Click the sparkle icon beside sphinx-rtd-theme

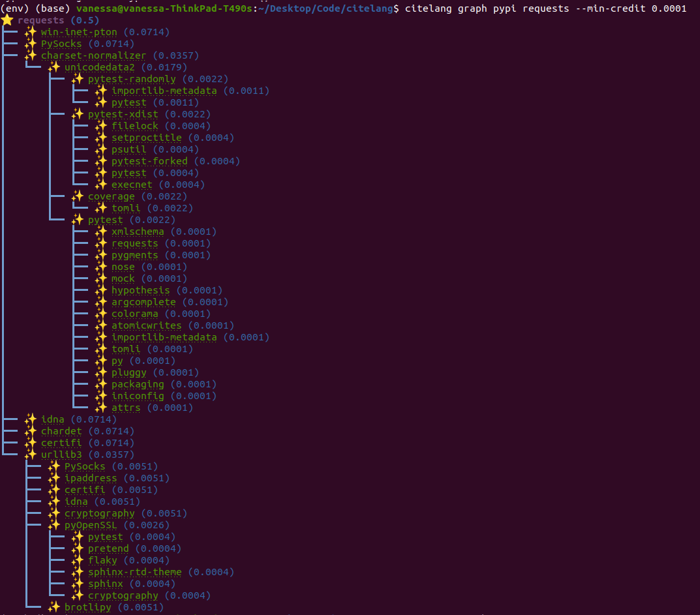tap(78, 572)
